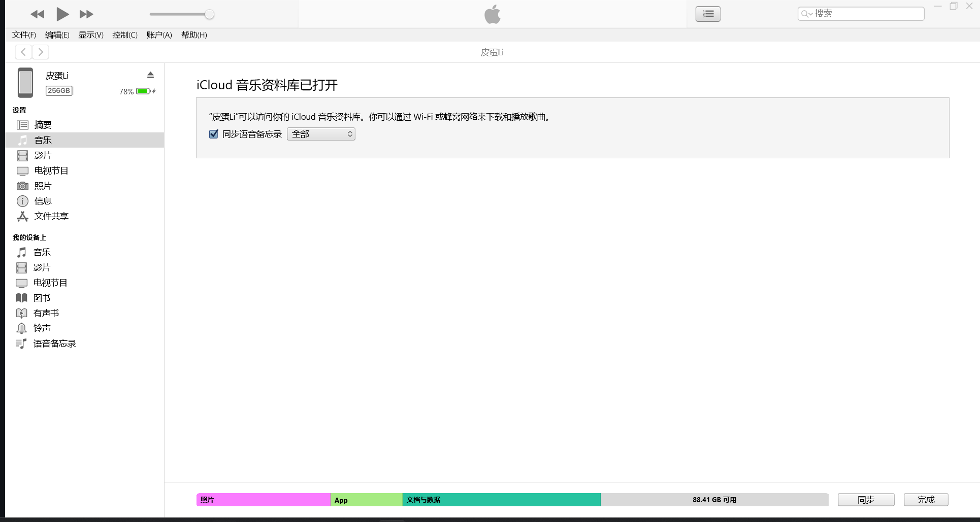Click the 文档与数据 storage bar segment
This screenshot has width=980, height=522.
click(502, 500)
